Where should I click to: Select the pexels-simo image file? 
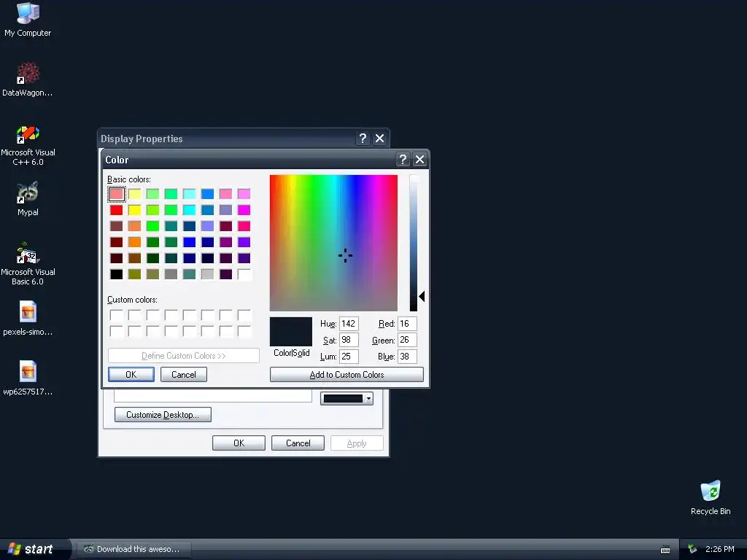point(28,318)
